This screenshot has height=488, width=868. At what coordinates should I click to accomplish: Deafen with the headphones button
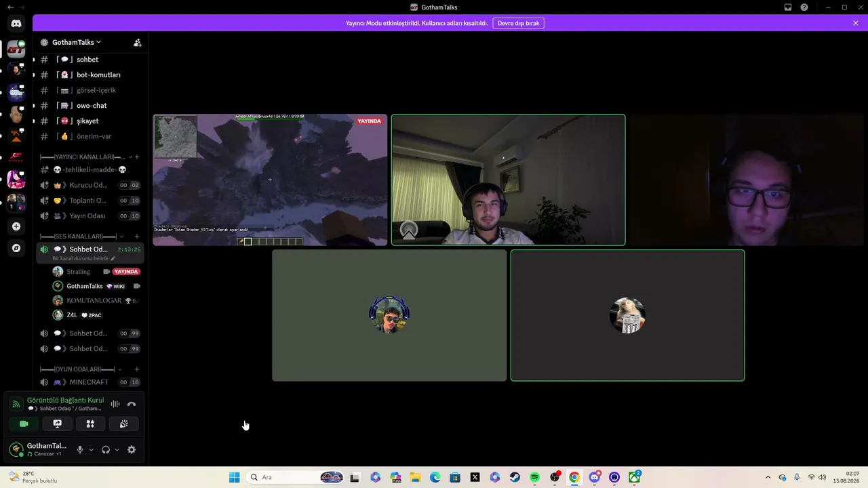point(106,449)
